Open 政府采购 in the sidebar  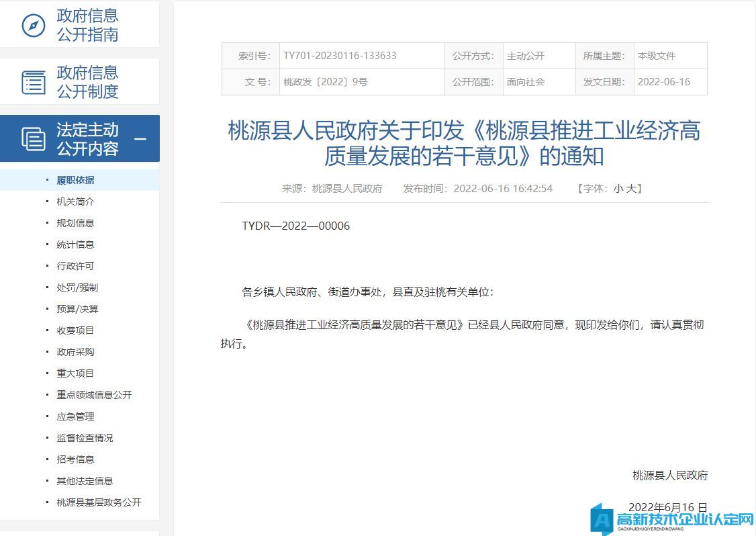pyautogui.click(x=75, y=352)
